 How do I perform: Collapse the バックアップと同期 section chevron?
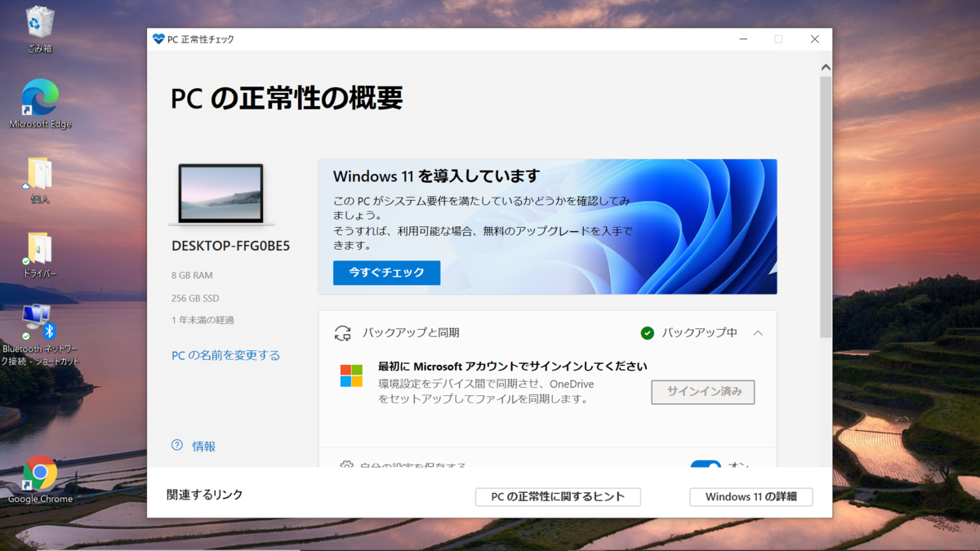[758, 333]
